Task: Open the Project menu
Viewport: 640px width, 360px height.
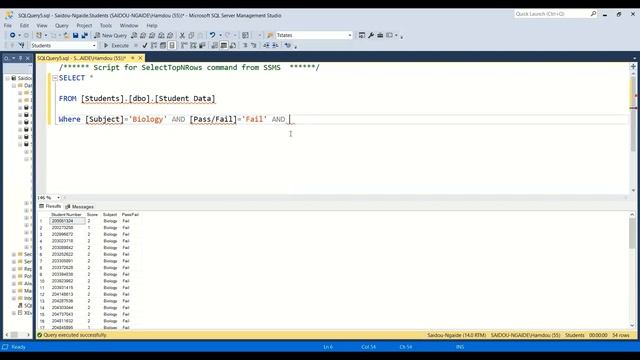Action: [84, 25]
